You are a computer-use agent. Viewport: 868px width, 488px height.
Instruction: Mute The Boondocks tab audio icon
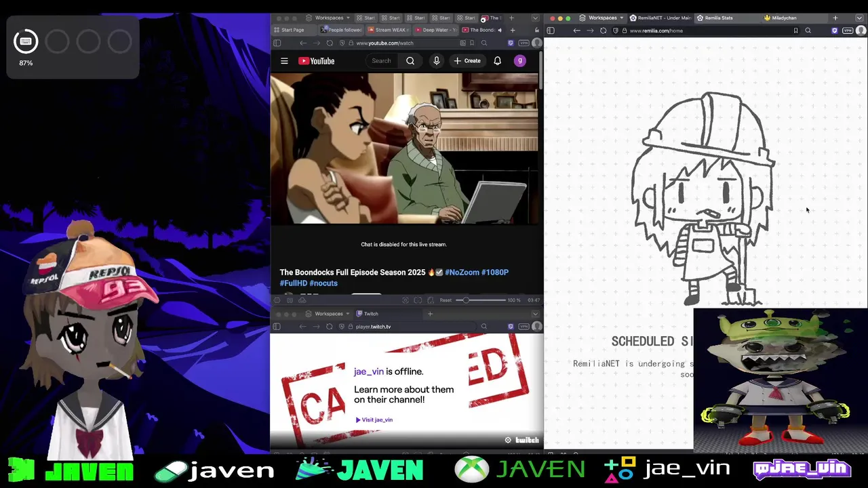coord(500,30)
